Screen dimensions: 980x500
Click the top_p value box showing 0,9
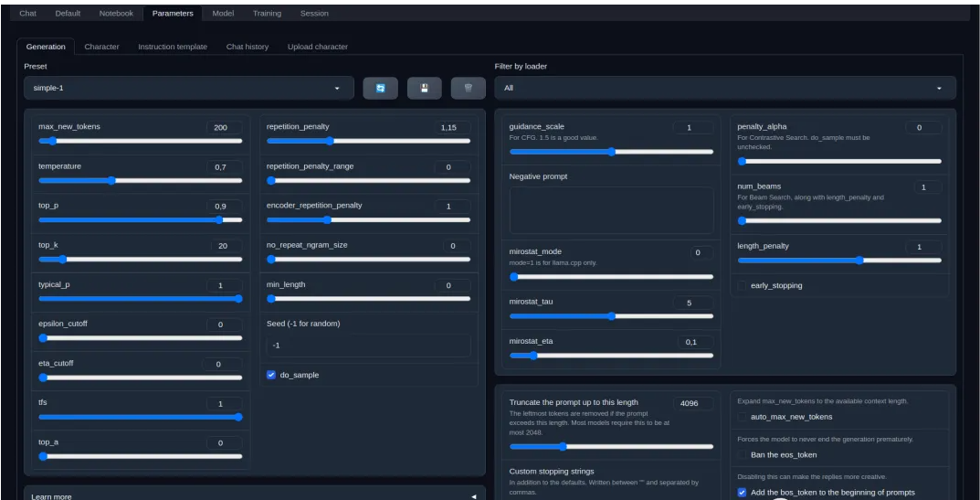[225, 207]
